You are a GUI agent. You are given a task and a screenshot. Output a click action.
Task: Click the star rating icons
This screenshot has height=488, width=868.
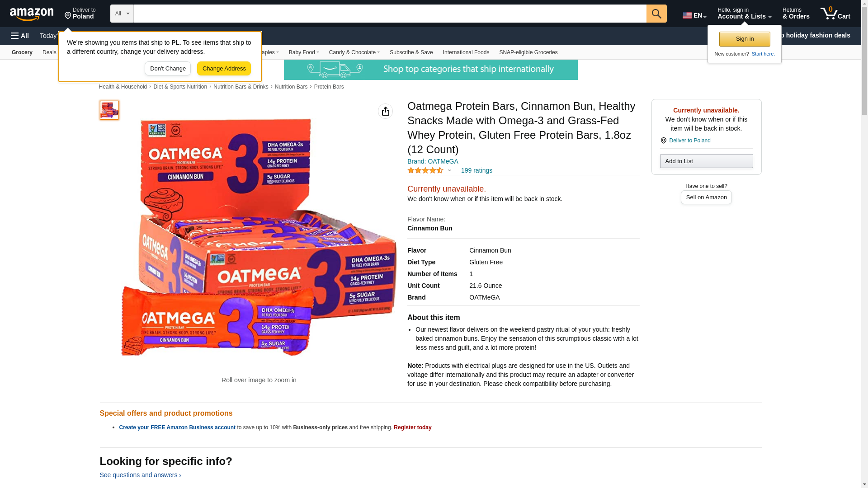coord(425,170)
